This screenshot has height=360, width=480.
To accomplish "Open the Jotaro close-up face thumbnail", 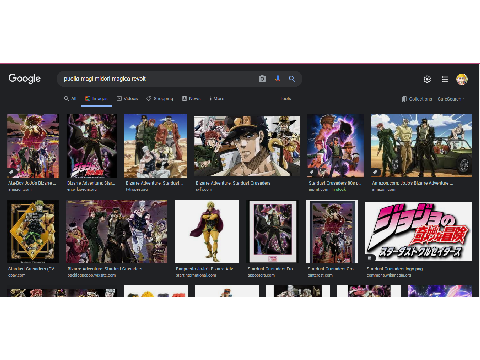I will pyautogui.click(x=247, y=146).
